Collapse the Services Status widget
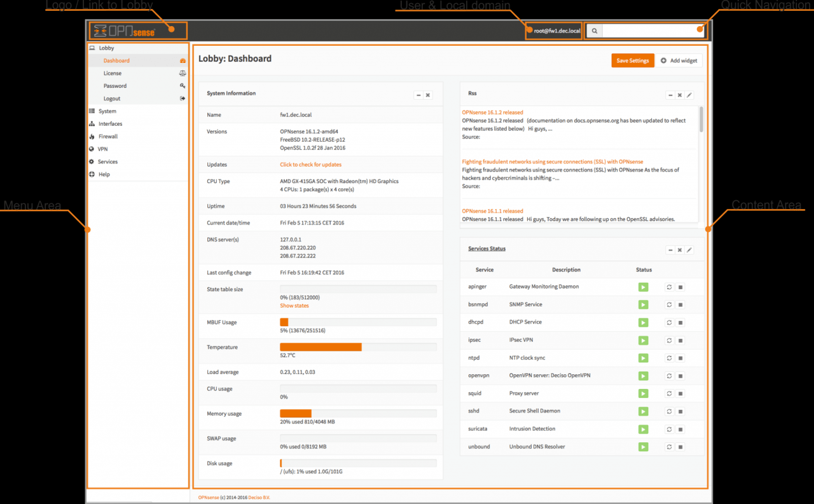The height and width of the screenshot is (504, 814). (670, 250)
